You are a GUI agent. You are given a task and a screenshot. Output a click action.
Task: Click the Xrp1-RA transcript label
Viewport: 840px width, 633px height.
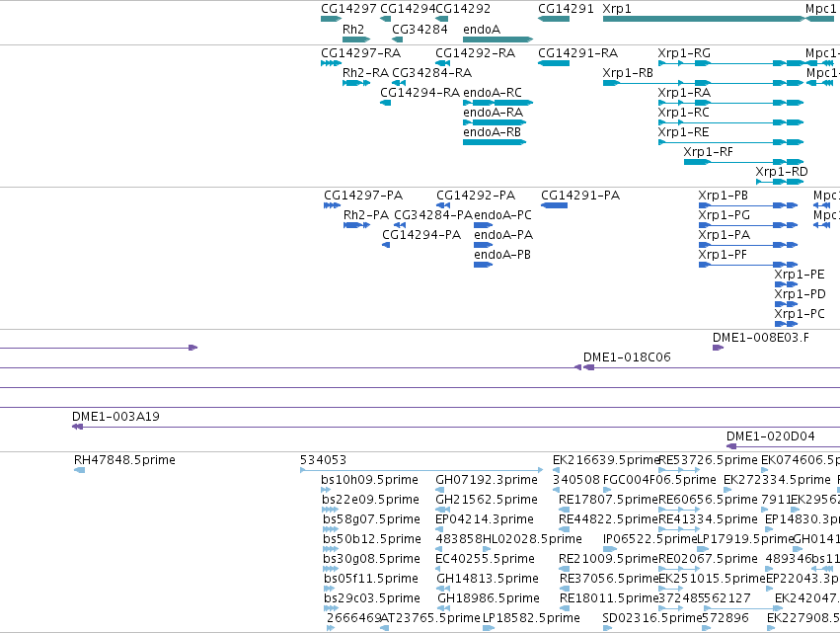pos(684,93)
